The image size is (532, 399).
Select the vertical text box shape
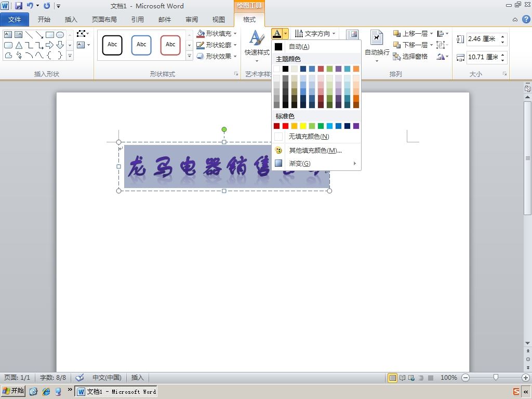pos(19,35)
